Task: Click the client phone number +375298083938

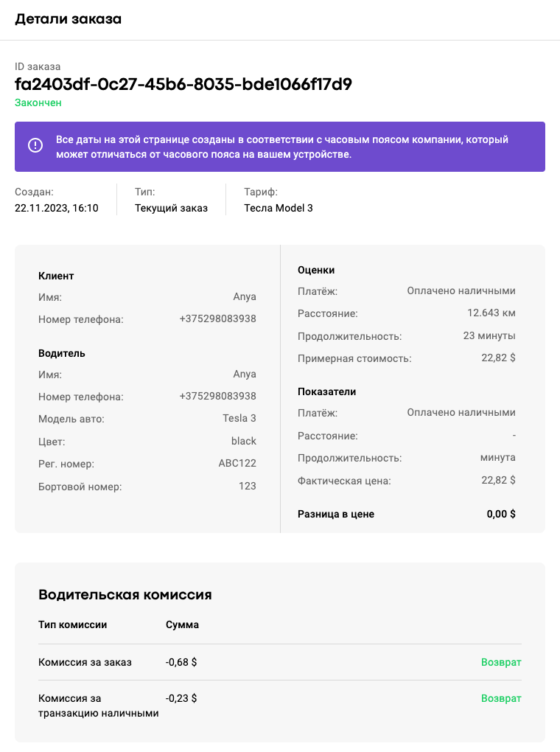Action: point(217,319)
